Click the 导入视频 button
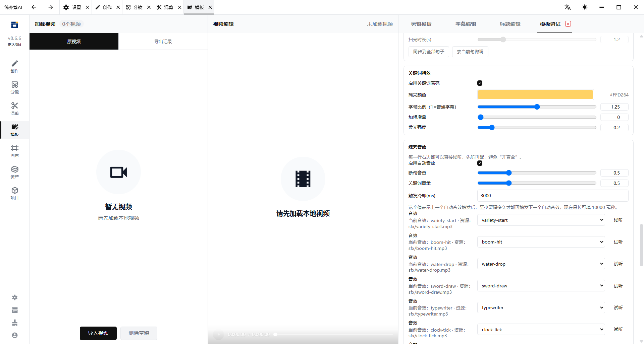644x344 pixels. click(98, 333)
